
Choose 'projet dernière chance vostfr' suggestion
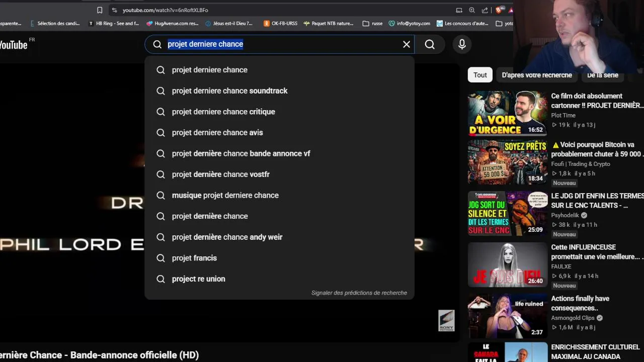(279, 174)
